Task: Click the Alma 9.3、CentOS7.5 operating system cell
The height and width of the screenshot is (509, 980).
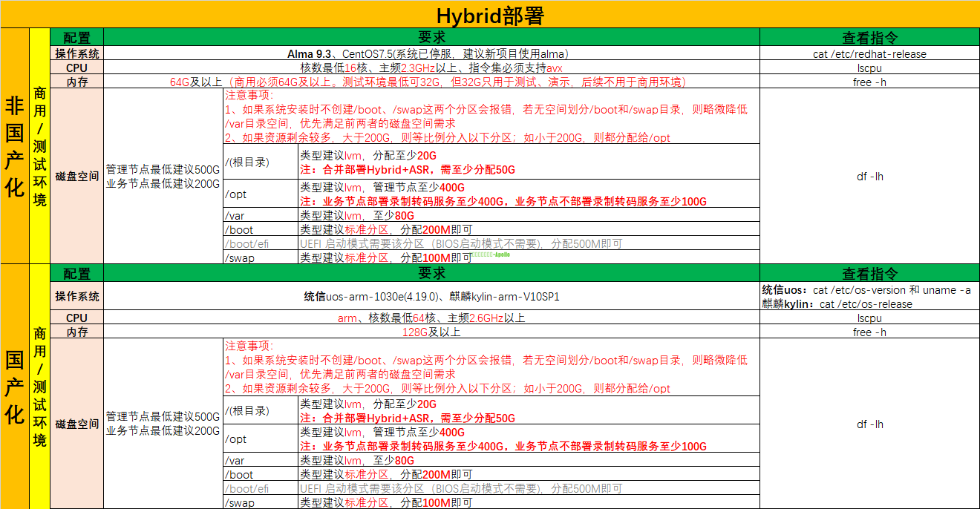Action: click(431, 53)
